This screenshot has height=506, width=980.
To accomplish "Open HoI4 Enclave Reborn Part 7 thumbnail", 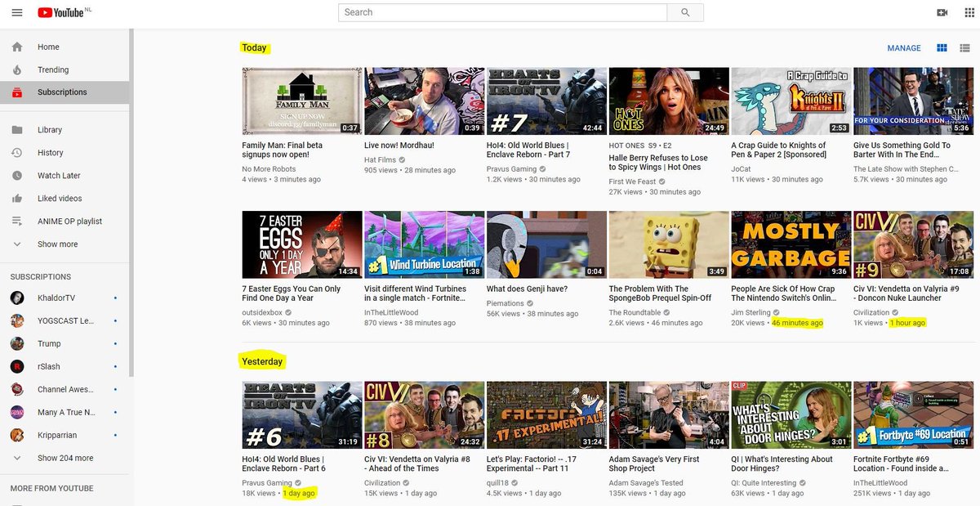I will click(x=546, y=101).
